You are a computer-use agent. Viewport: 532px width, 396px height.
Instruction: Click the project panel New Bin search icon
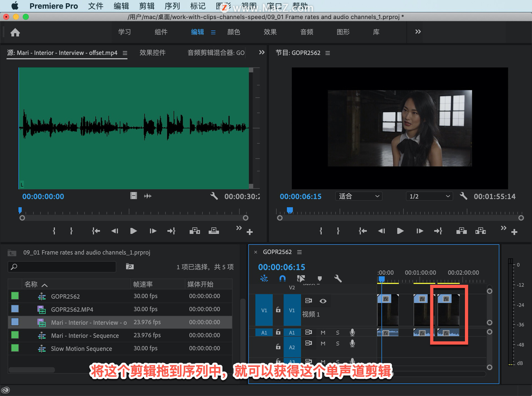[x=130, y=266]
